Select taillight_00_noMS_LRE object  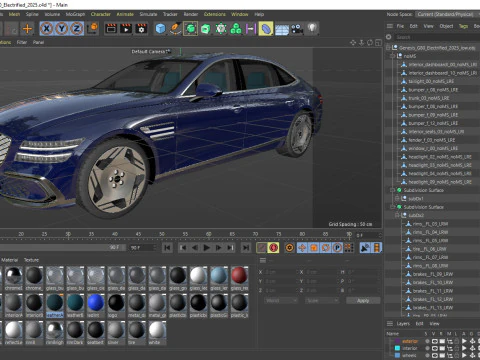pos(431,81)
